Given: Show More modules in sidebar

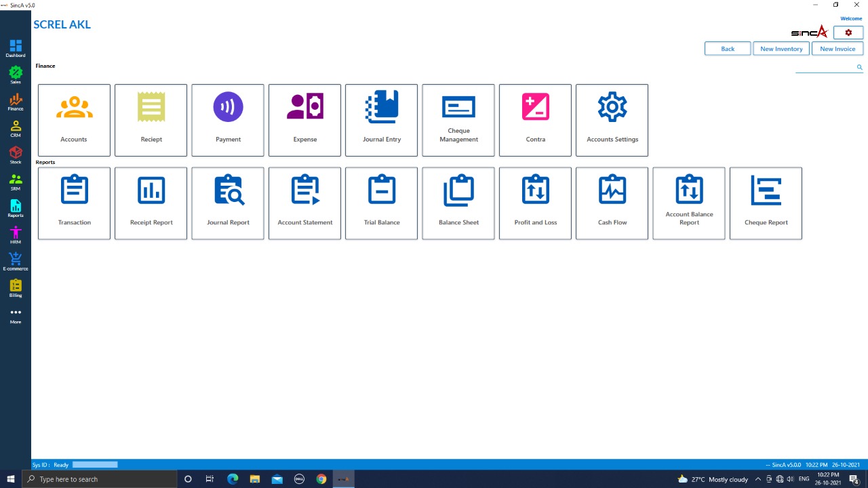Looking at the screenshot, I should [x=16, y=315].
